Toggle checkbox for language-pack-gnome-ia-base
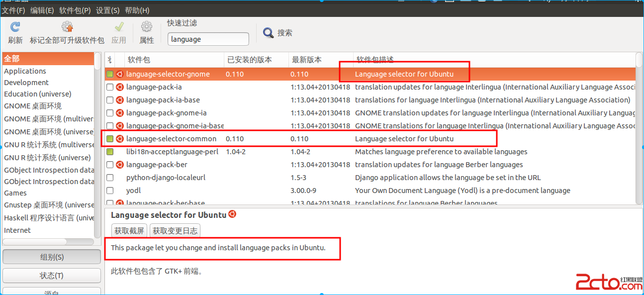The width and height of the screenshot is (644, 295). tap(110, 126)
